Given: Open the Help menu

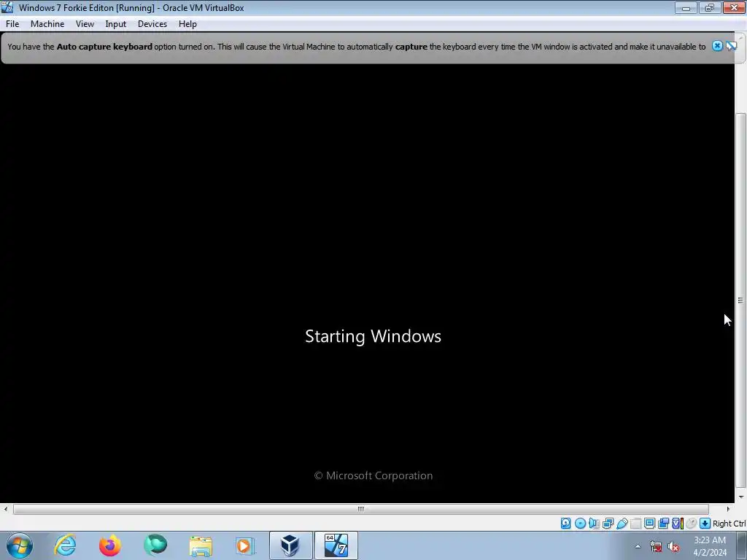Looking at the screenshot, I should [187, 24].
